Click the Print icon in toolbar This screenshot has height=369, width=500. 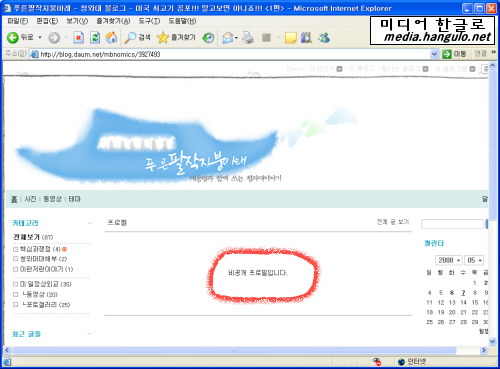(248, 38)
